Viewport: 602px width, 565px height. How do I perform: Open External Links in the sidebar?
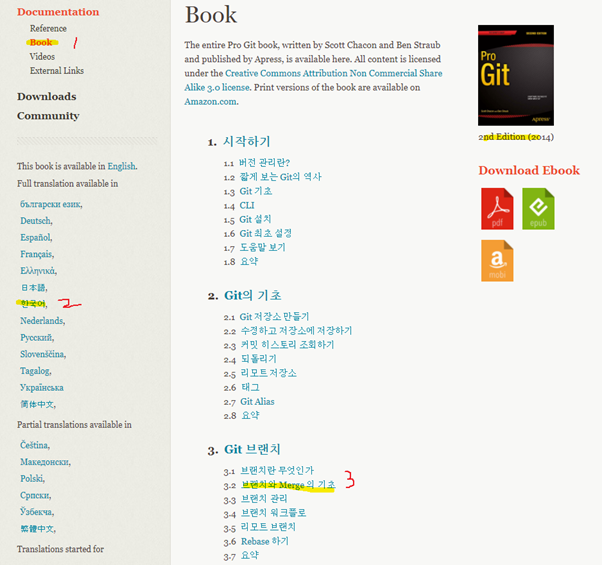pos(57,71)
